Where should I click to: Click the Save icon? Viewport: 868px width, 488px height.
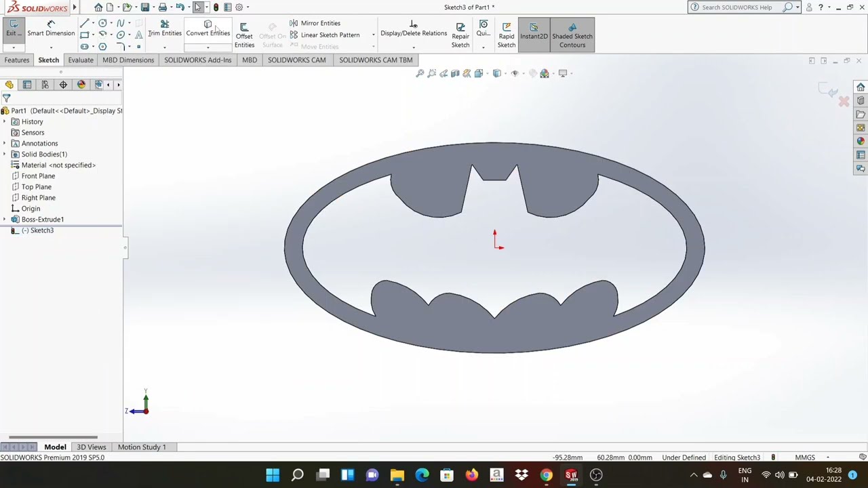144,7
